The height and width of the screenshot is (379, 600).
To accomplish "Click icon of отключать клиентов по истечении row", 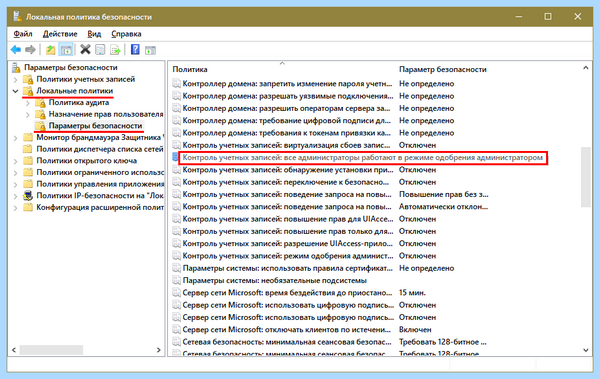I will pyautogui.click(x=176, y=330).
